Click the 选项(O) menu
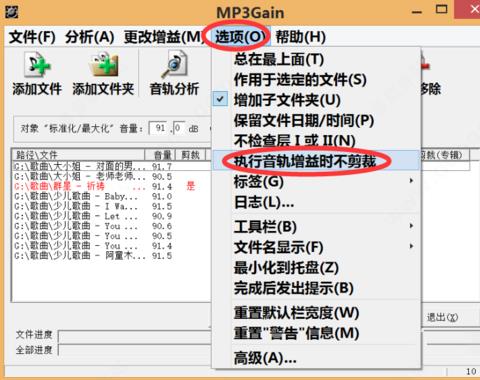This screenshot has width=480, height=380. [239, 37]
